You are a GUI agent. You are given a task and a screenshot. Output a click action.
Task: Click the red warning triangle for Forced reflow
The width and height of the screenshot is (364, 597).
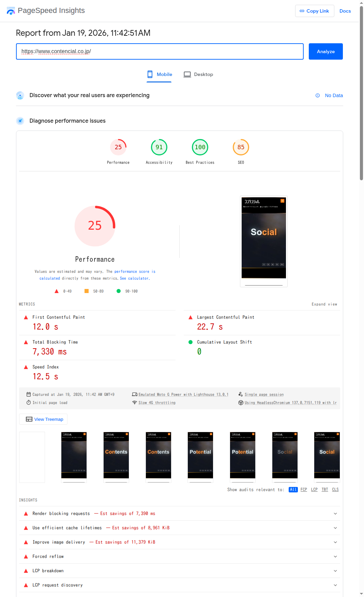coord(26,556)
